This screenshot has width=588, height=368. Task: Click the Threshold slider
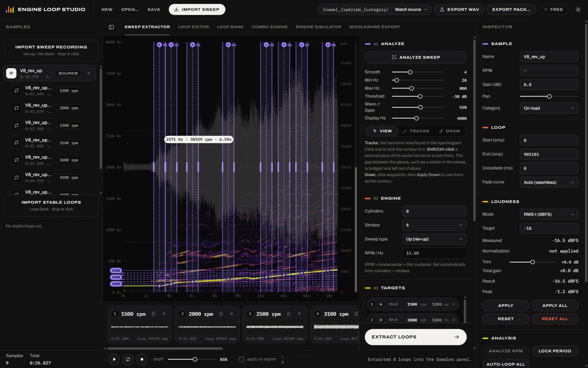418,96
